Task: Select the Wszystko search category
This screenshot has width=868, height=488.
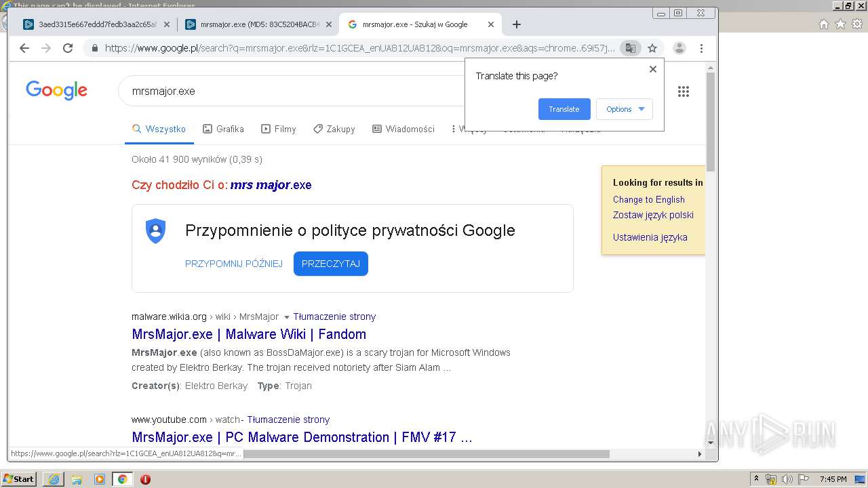Action: [x=159, y=129]
